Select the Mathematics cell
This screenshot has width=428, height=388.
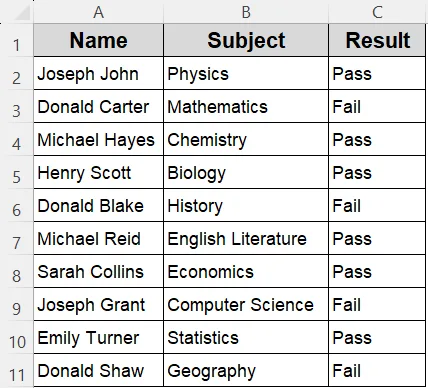coord(246,106)
